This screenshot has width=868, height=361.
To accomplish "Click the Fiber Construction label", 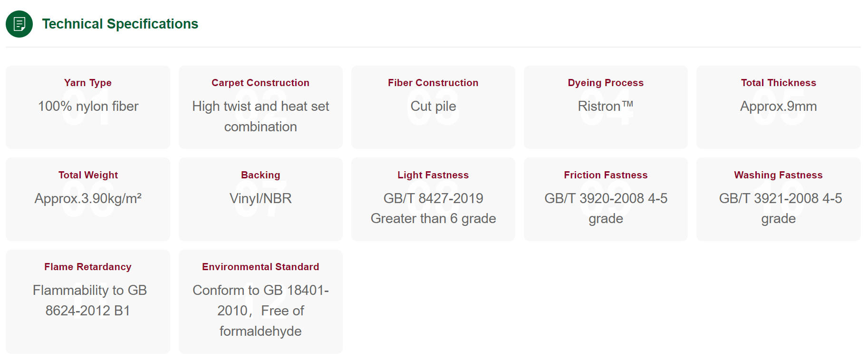I will (x=433, y=83).
